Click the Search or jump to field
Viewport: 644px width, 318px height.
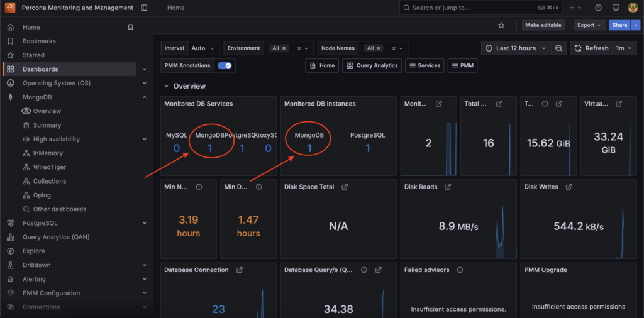point(481,8)
